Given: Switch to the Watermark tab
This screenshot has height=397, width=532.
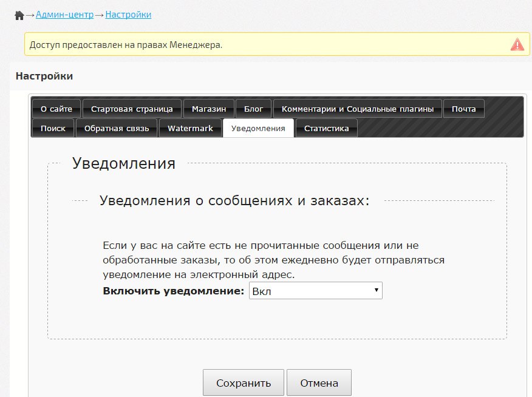Looking at the screenshot, I should 190,129.
